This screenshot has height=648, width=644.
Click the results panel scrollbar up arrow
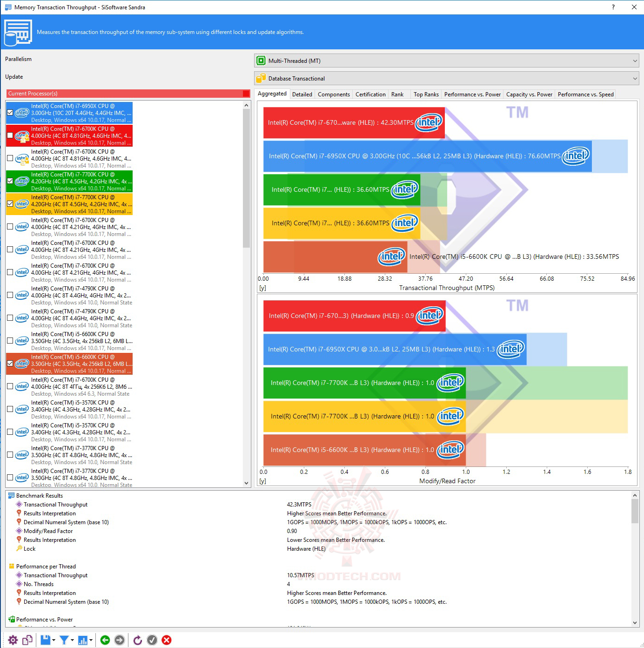[x=635, y=495]
